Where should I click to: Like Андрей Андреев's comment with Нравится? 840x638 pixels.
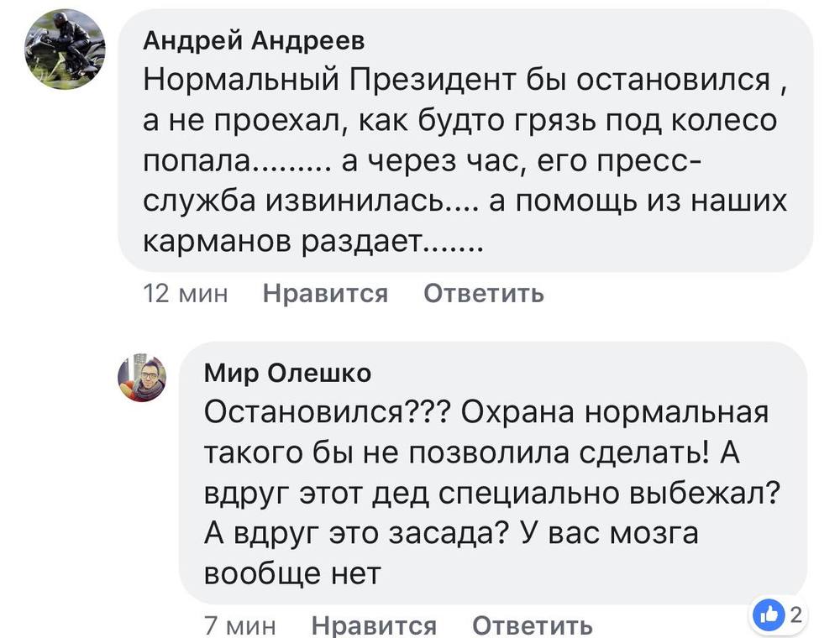coord(325,294)
